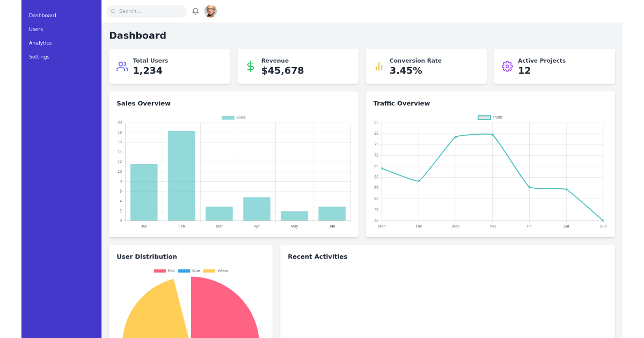The height and width of the screenshot is (338, 644).
Task: Open notifications via the bell icon
Action: click(x=195, y=11)
